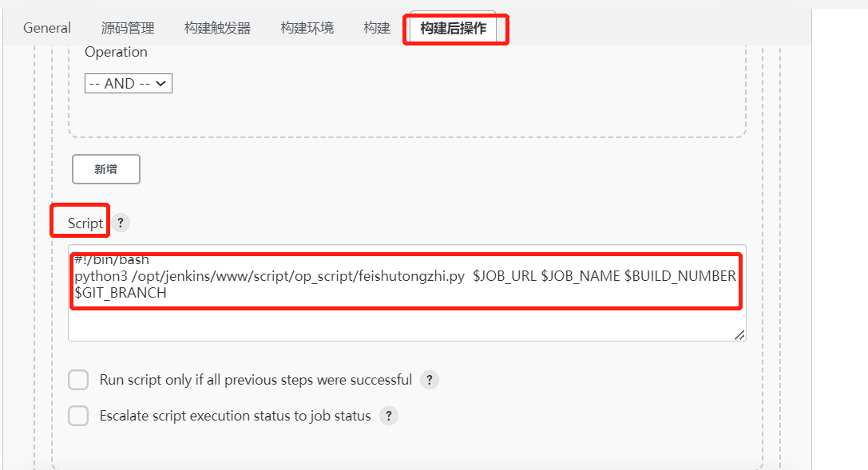Select the 构建环境 tab
868x470 pixels.
(307, 28)
